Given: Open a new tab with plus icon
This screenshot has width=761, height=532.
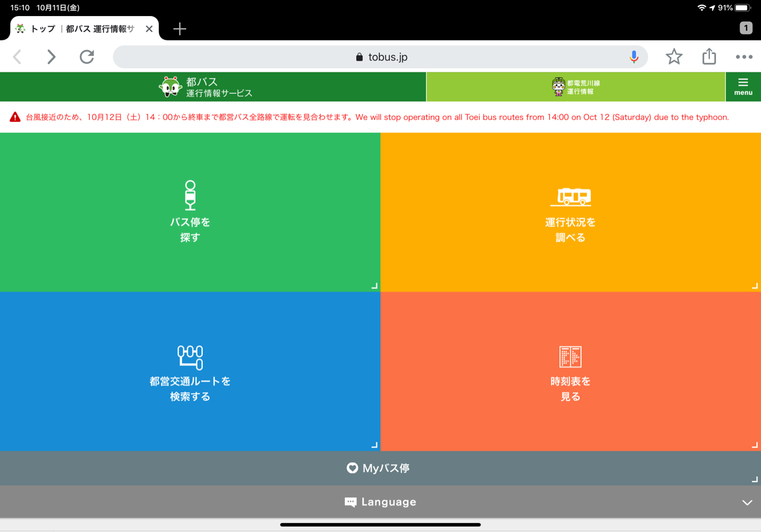Looking at the screenshot, I should 180,29.
